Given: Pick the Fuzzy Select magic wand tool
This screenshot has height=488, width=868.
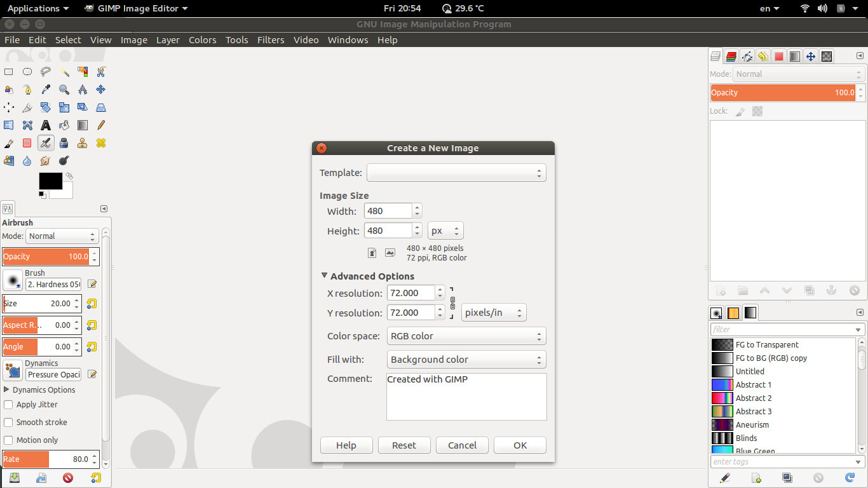Looking at the screenshot, I should coord(64,72).
